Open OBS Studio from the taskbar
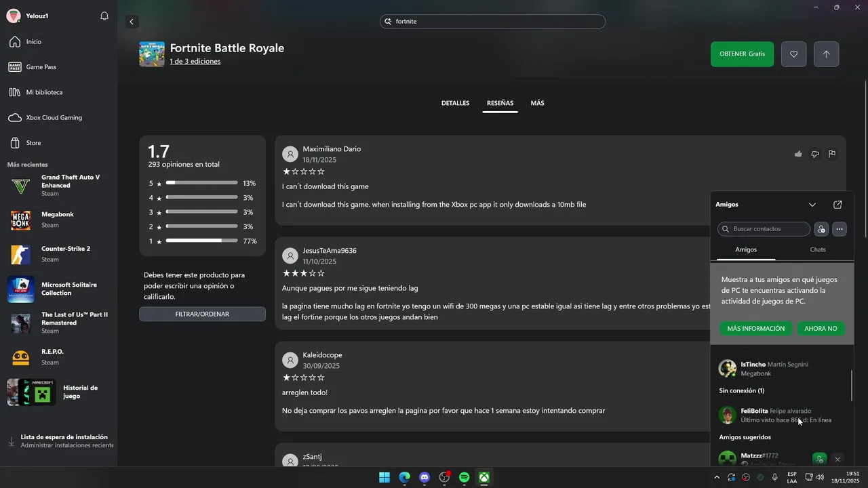Viewport: 868px width, 488px height. (x=444, y=477)
